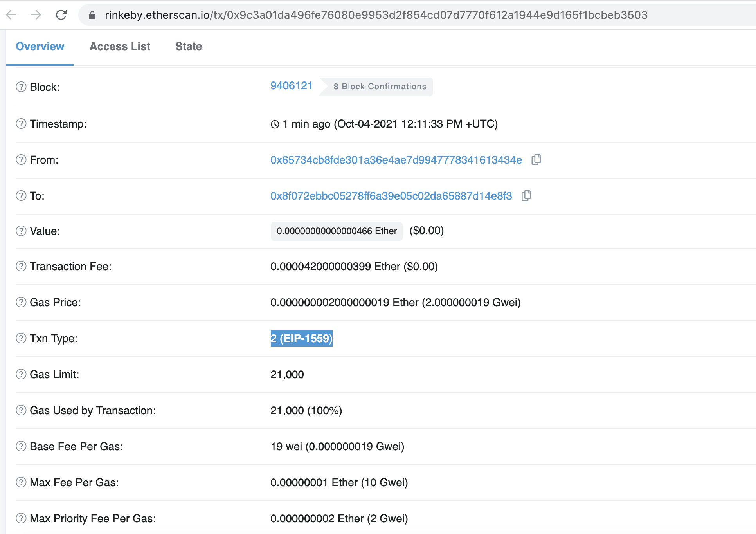This screenshot has width=756, height=534.
Task: Click the question mark beside Value
Action: click(x=21, y=231)
